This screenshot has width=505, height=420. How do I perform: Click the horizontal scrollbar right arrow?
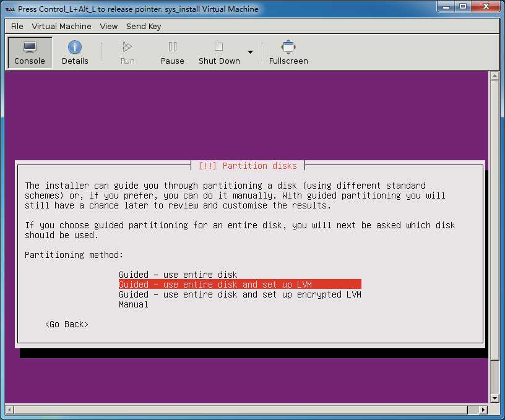(x=483, y=410)
